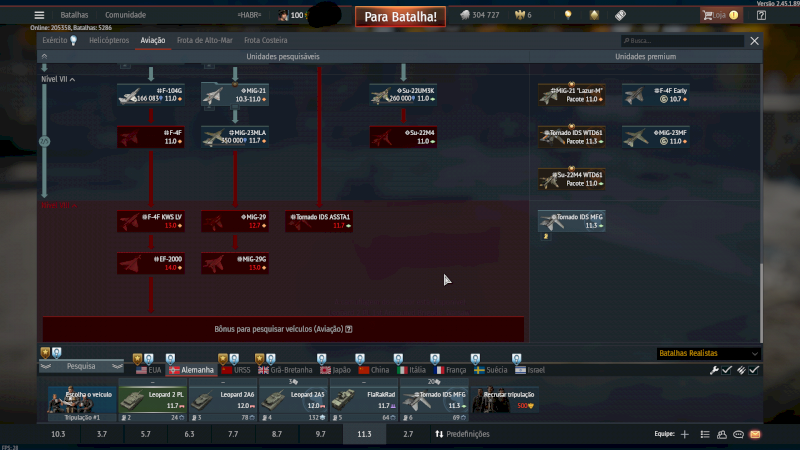Click the Busca search field
Screen dimensions: 800x450
pos(683,41)
